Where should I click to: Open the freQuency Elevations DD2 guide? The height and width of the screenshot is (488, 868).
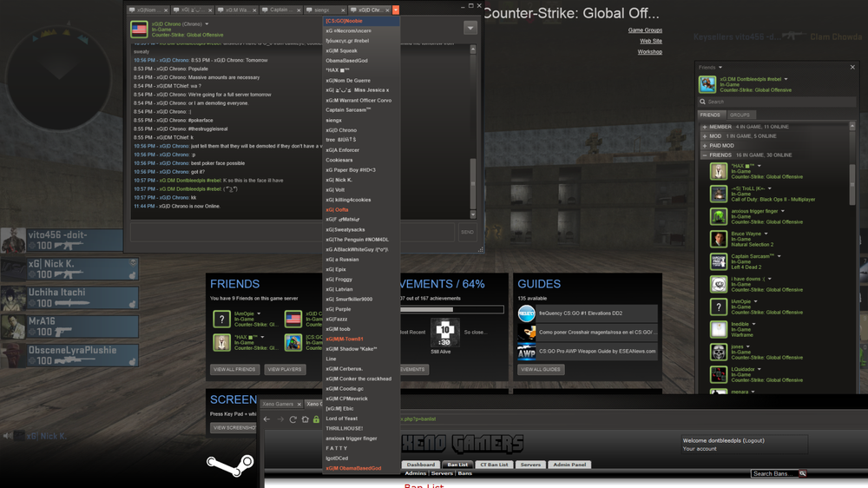tap(588, 313)
